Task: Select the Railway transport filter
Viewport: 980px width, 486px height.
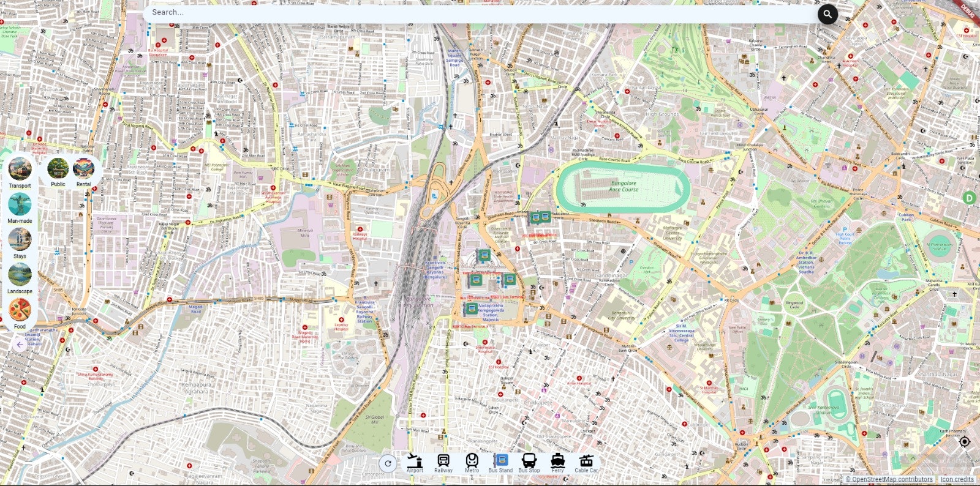Action: pyautogui.click(x=443, y=462)
